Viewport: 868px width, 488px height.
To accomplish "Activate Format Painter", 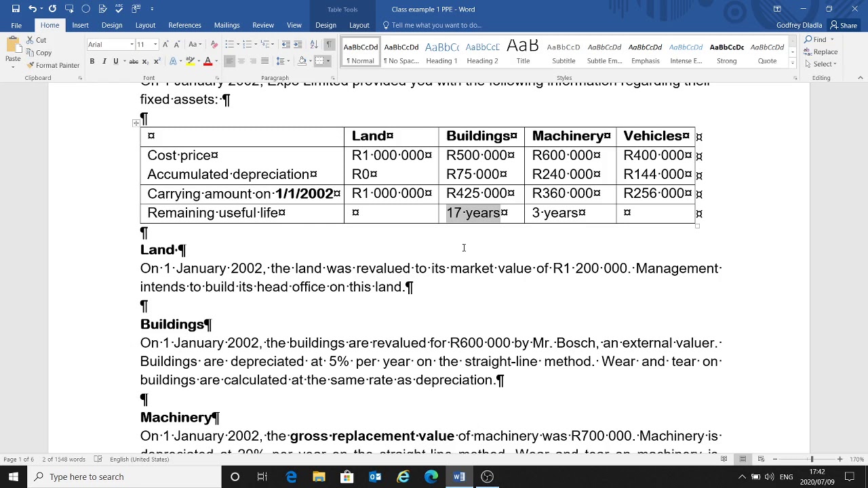I will (x=53, y=65).
